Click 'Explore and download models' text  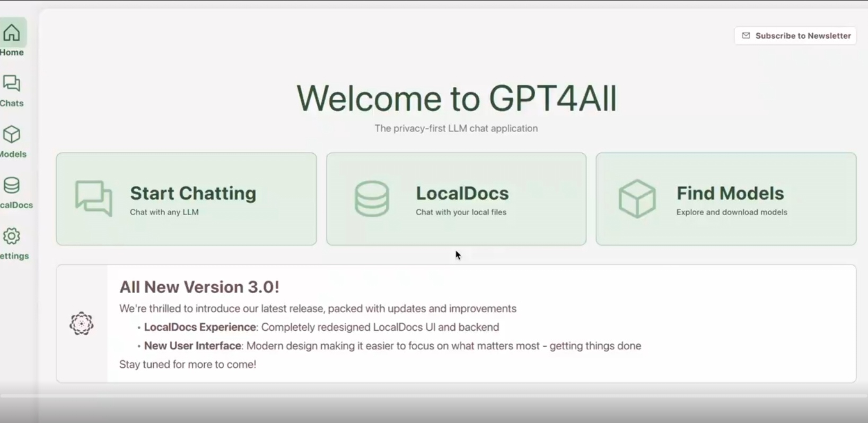click(x=732, y=212)
